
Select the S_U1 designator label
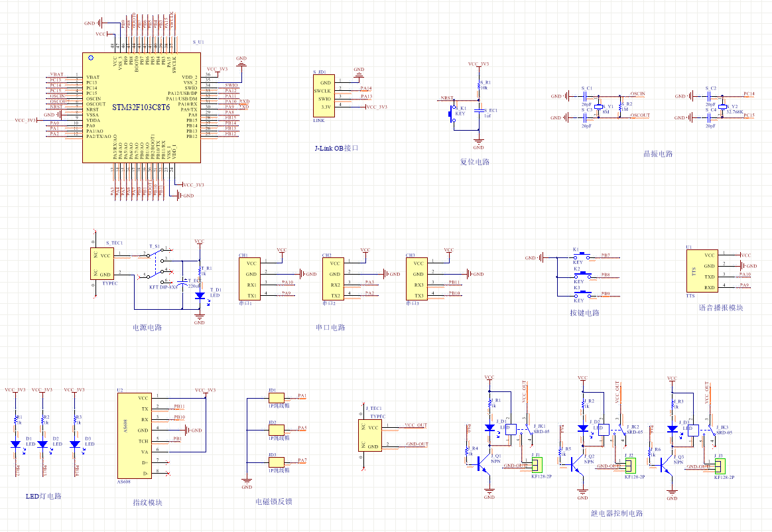(x=198, y=42)
